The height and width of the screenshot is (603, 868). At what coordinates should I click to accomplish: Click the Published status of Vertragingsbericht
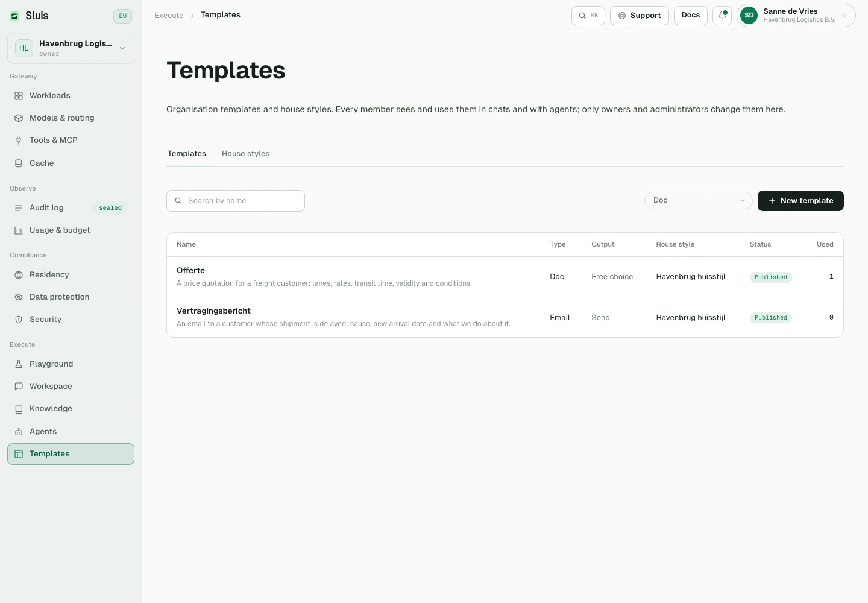(x=771, y=318)
